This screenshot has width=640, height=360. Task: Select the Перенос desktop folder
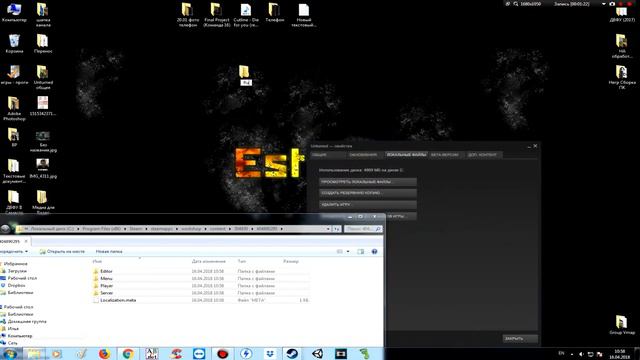pyautogui.click(x=43, y=44)
